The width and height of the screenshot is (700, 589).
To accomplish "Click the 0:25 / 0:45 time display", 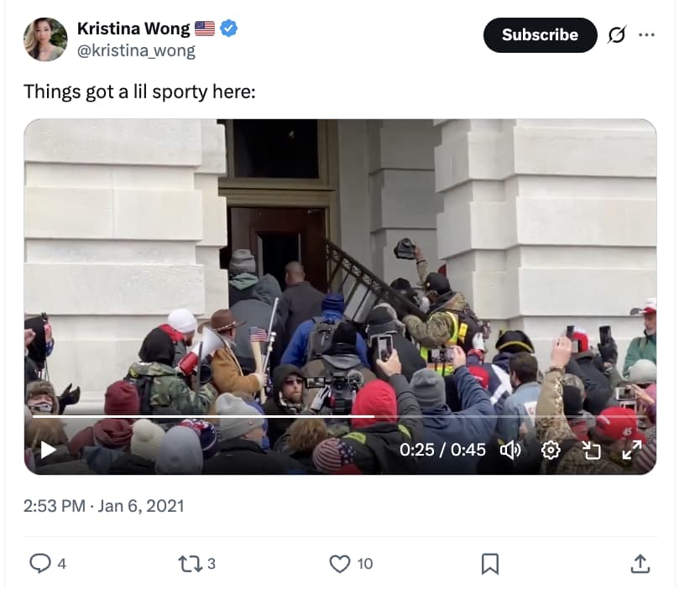I will [x=442, y=450].
